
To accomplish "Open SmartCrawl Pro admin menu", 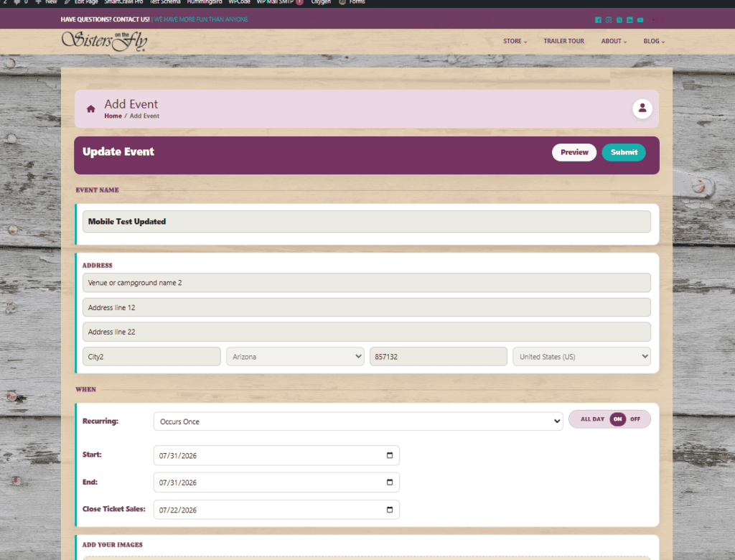I will (123, 2).
